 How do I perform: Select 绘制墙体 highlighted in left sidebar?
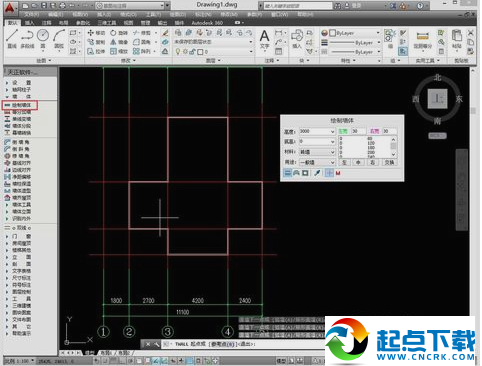20,105
